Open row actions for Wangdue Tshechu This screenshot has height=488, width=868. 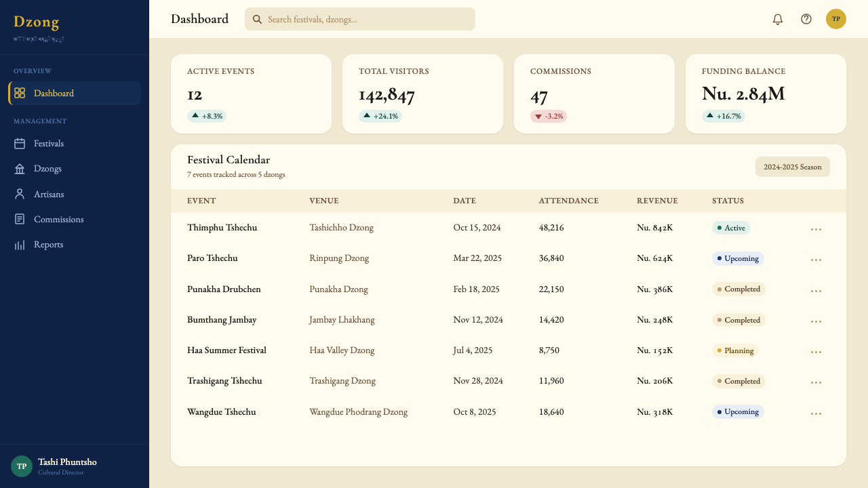(816, 413)
